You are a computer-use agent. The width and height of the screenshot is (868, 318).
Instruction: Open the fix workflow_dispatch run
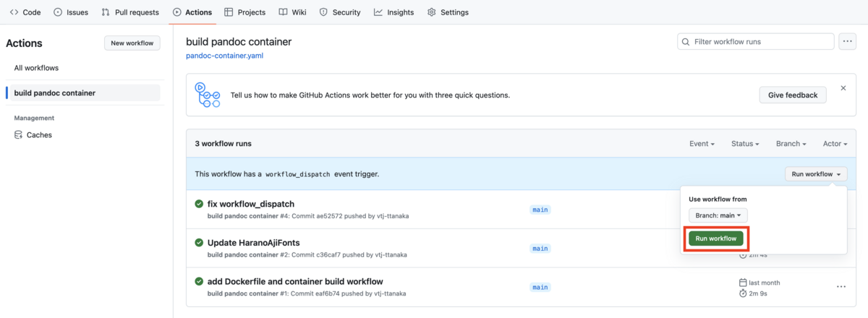tap(251, 204)
